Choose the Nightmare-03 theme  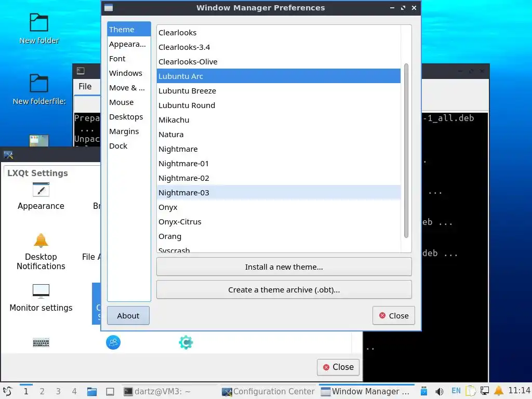pos(278,193)
